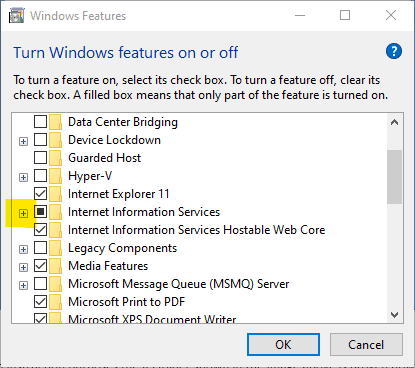The width and height of the screenshot is (415, 368).
Task: Select Internet Information Services Hostable Web Core label
Action: click(197, 230)
